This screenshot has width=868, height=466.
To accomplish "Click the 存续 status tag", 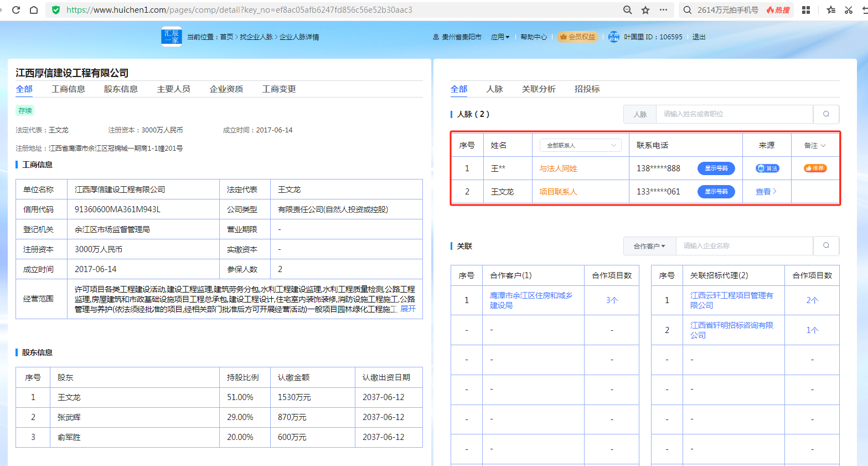I will [25, 110].
